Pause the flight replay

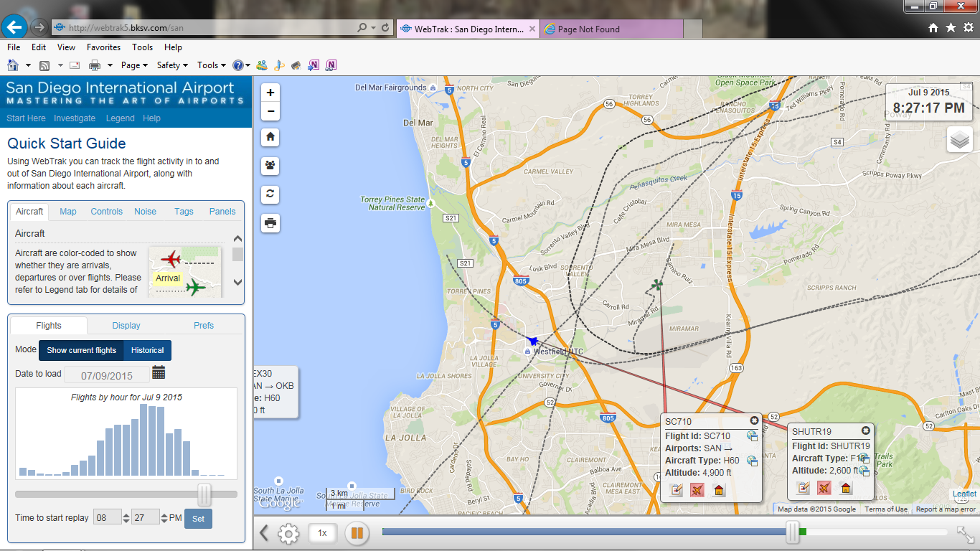pyautogui.click(x=357, y=533)
